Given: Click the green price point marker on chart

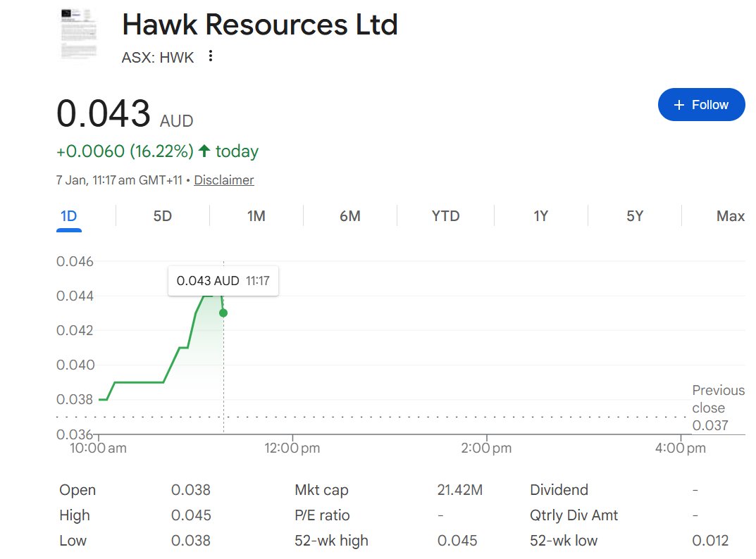Looking at the screenshot, I should point(223,313).
